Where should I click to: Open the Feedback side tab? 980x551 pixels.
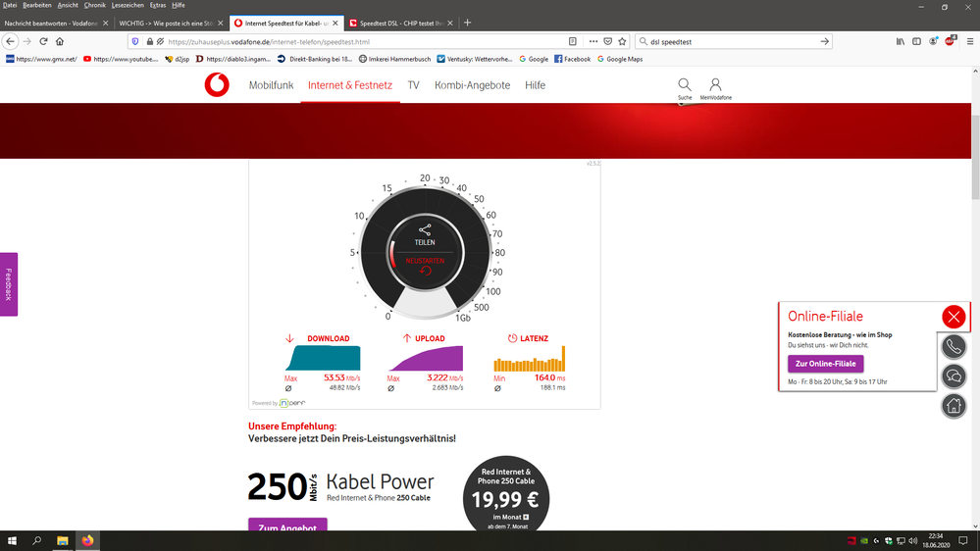tap(9, 284)
